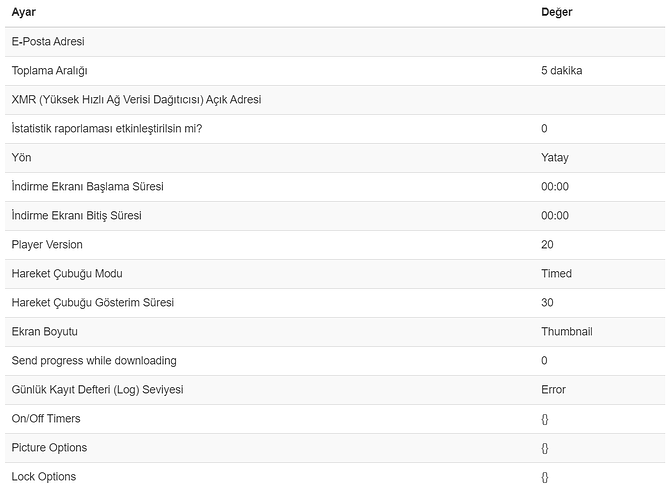Click the Error log level value
The image size is (668, 500).
pyautogui.click(x=553, y=390)
